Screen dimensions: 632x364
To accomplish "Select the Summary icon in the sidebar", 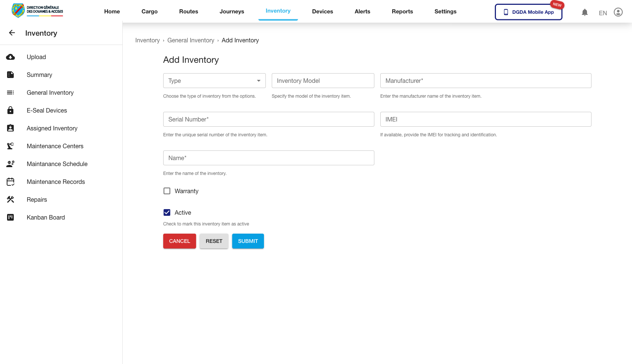I will click(10, 75).
